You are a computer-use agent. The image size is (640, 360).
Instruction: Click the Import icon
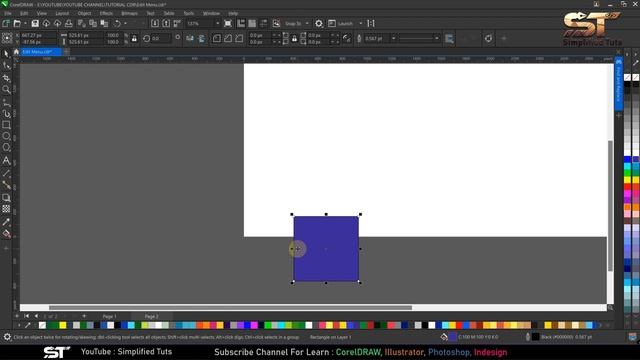click(155, 23)
